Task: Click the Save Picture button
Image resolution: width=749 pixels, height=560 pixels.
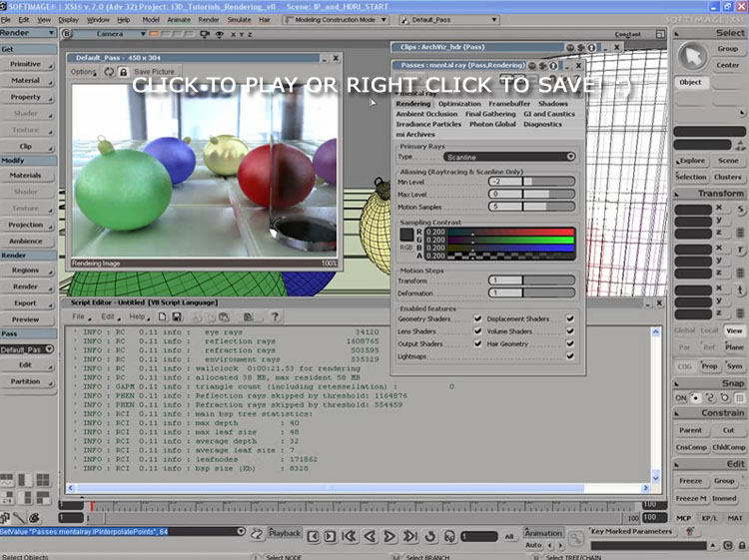Action: [x=155, y=72]
